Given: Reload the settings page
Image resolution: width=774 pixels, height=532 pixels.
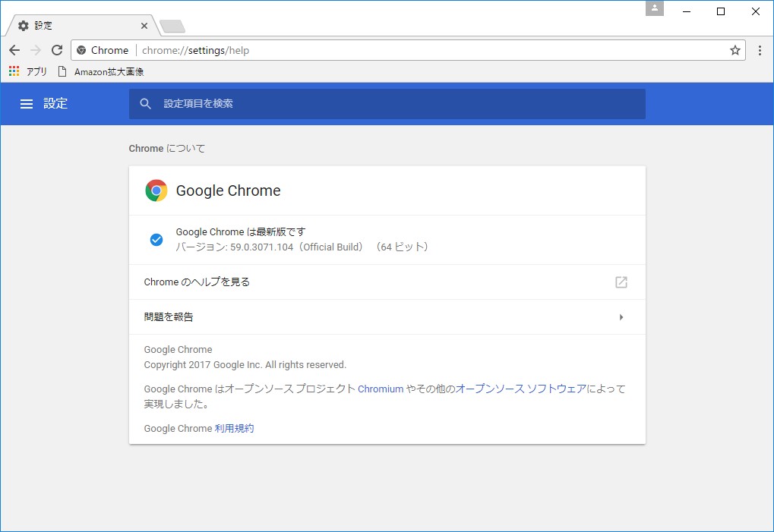Looking at the screenshot, I should tap(56, 49).
